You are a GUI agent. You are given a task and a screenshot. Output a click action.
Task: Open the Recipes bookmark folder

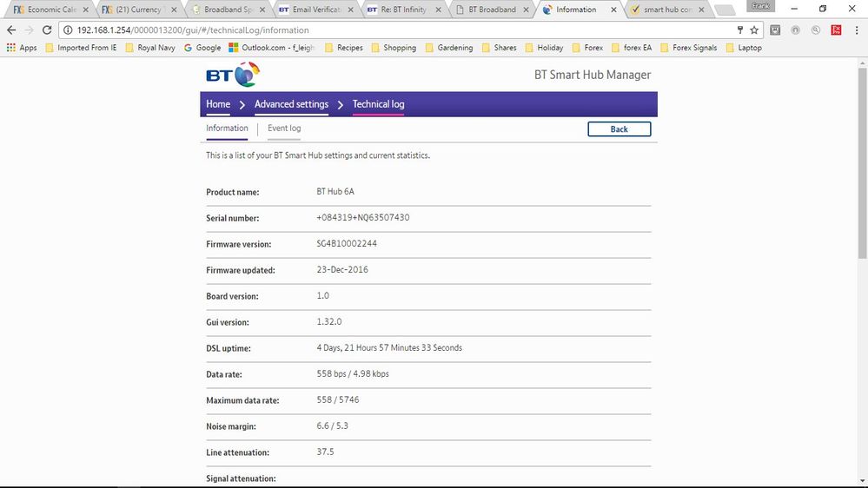[344, 48]
